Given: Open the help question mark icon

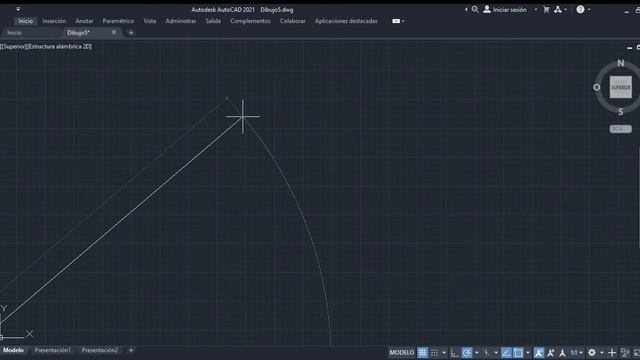Looking at the screenshot, I should click(580, 9).
